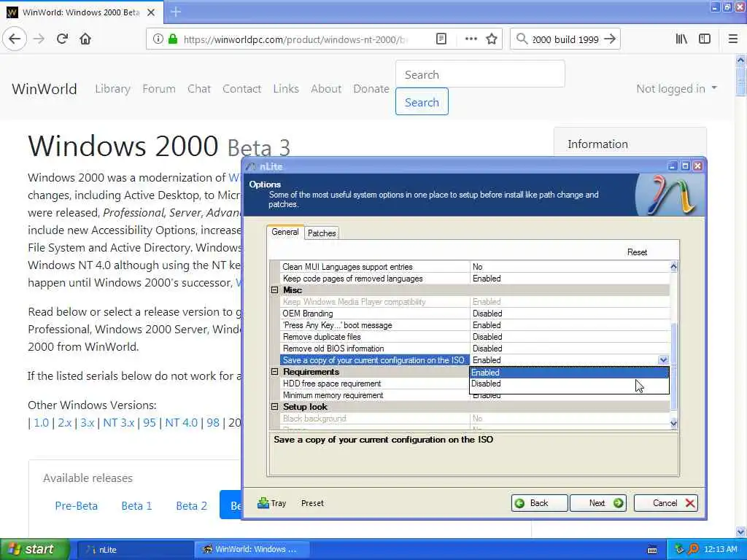Click the green padlock security icon
The width and height of the screenshot is (747, 560).
(x=172, y=39)
